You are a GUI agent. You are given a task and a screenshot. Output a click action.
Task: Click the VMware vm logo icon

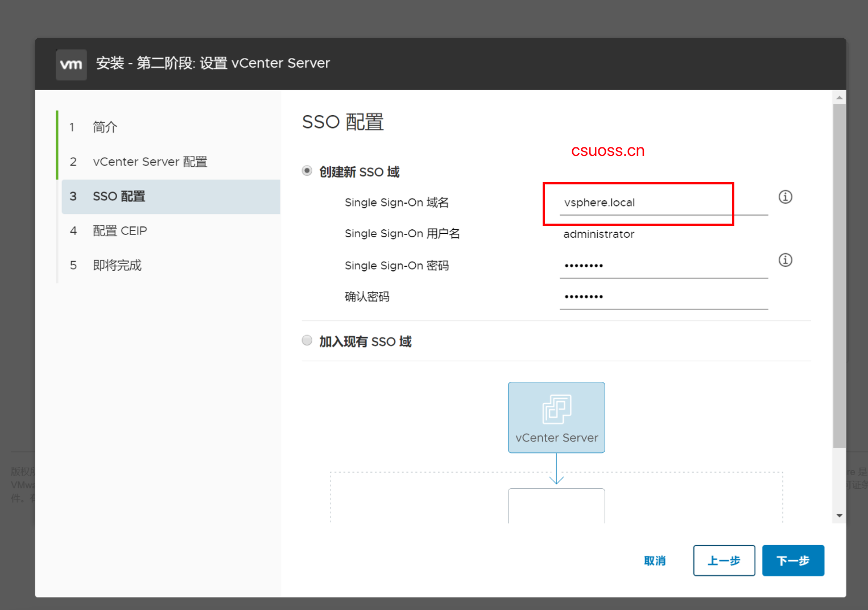click(71, 65)
